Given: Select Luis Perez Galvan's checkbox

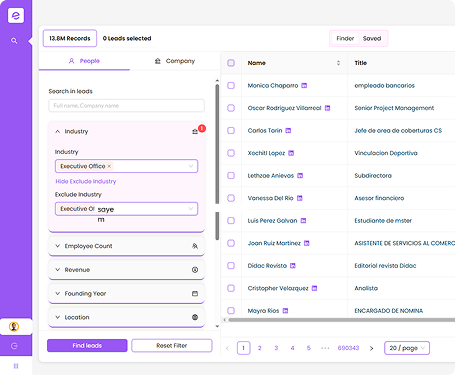Looking at the screenshot, I should click(x=231, y=220).
